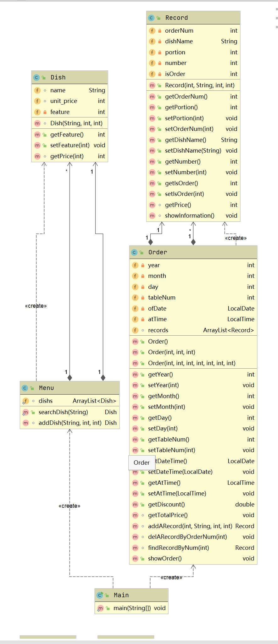Click the method icon of Record(int, String, int, int)

152,85
